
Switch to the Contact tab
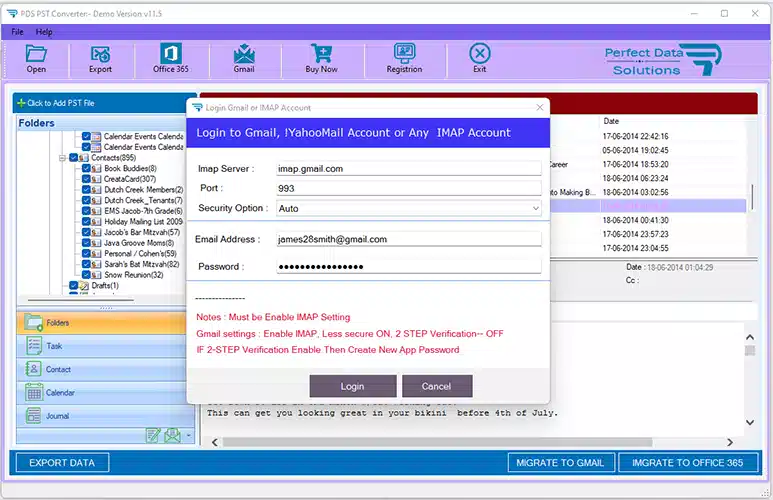click(103, 369)
